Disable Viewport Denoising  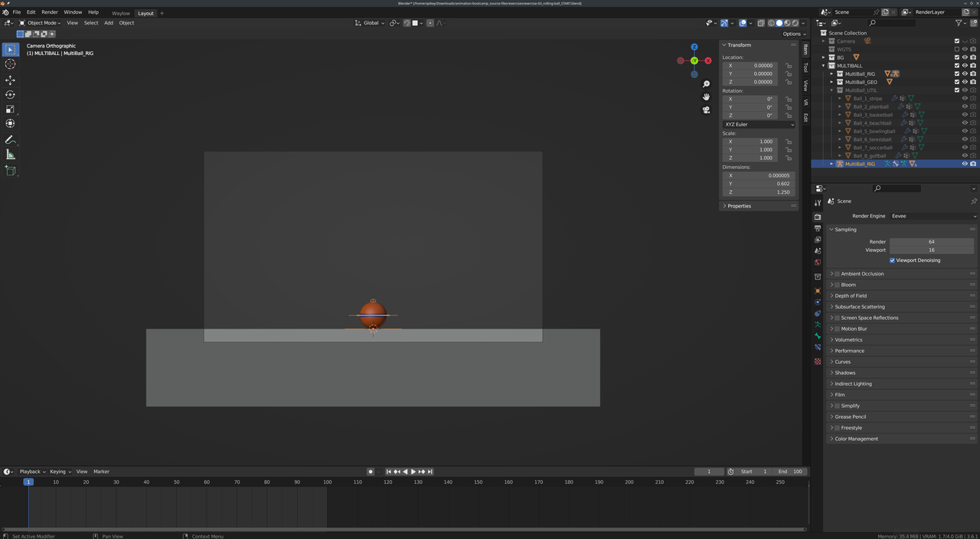pos(892,260)
